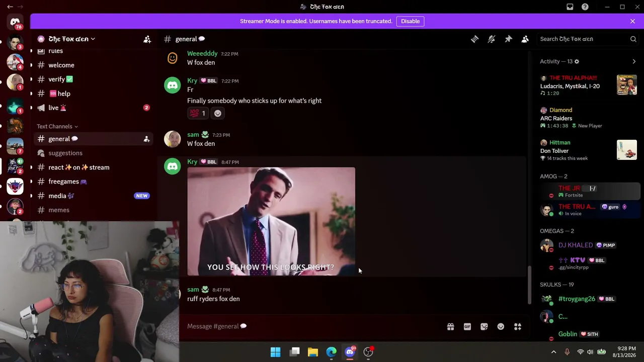644x362 pixels.
Task: Show hidden system tray icons
Action: (553, 352)
